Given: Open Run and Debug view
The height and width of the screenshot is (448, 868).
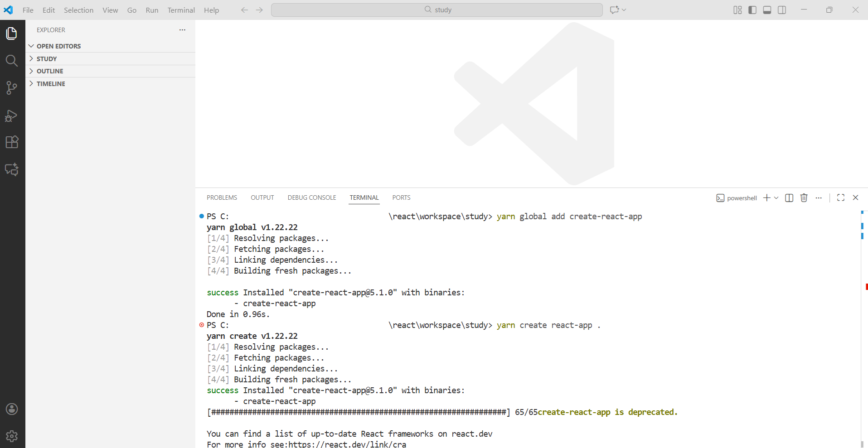Looking at the screenshot, I should [12, 116].
